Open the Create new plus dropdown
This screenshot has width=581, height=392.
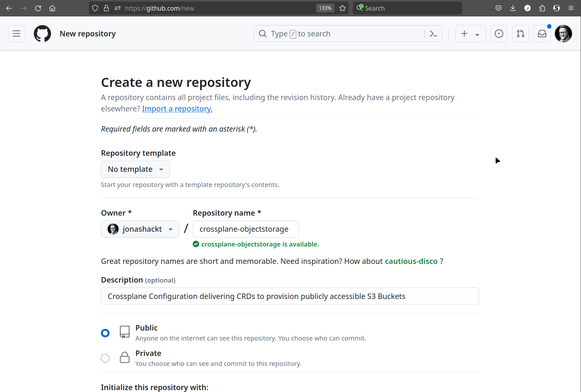(470, 33)
